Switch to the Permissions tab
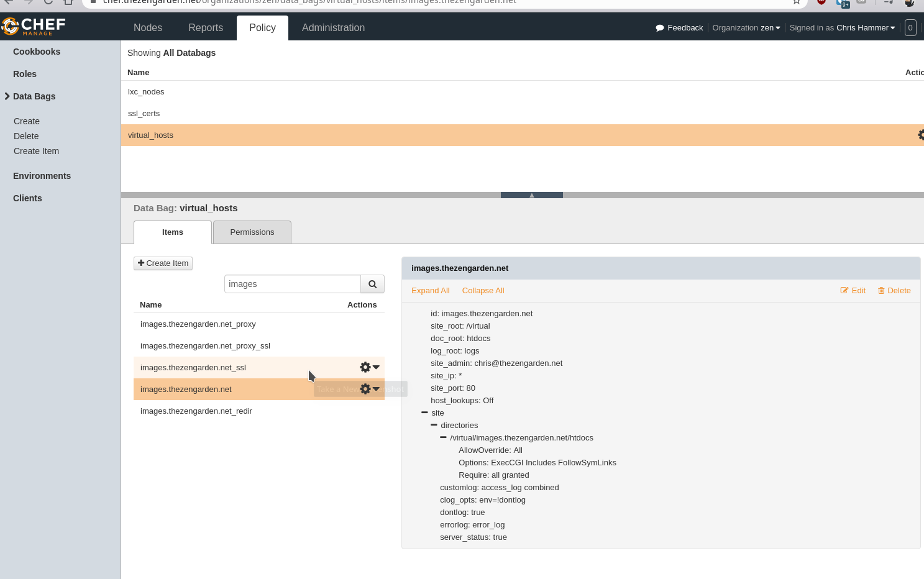Viewport: 924px width, 579px height. tap(252, 232)
